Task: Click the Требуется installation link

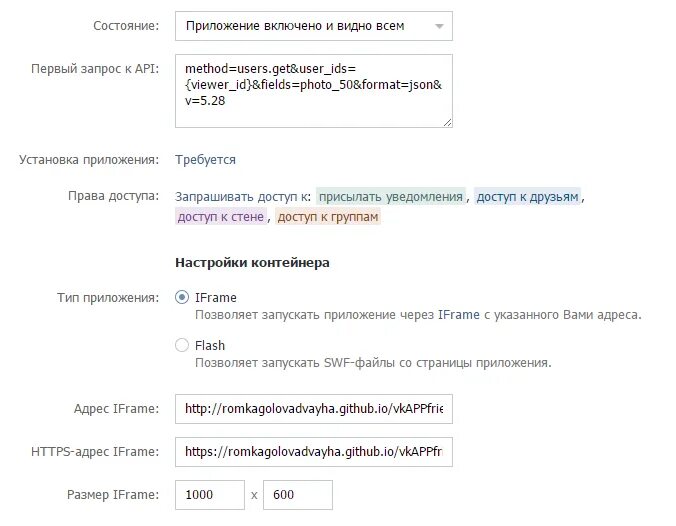Action: (205, 160)
